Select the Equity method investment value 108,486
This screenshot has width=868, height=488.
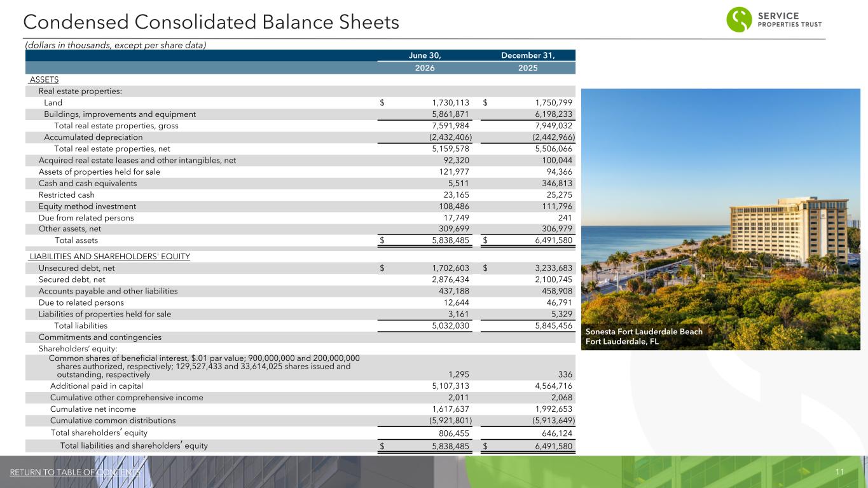[454, 207]
